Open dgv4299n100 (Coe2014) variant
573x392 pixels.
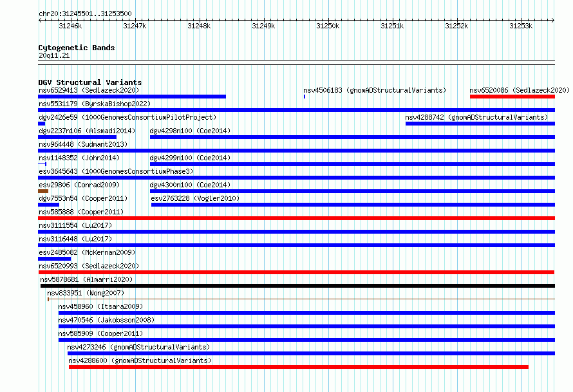(190, 158)
